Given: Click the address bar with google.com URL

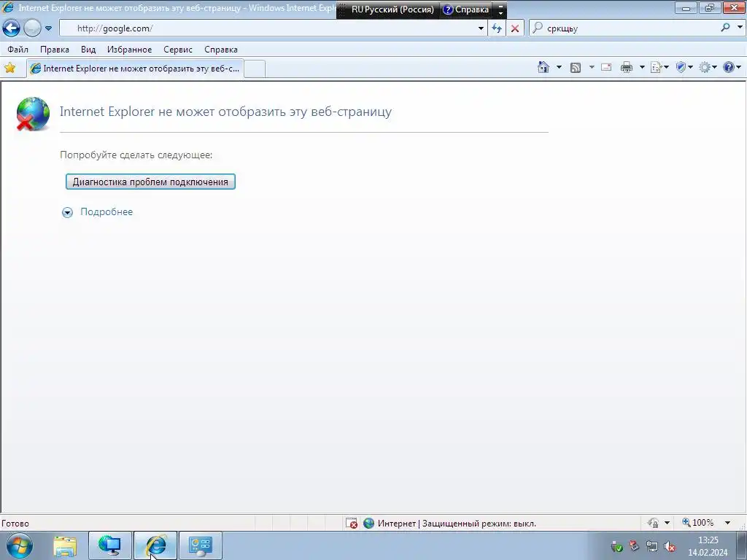Looking at the screenshot, I should (273, 28).
